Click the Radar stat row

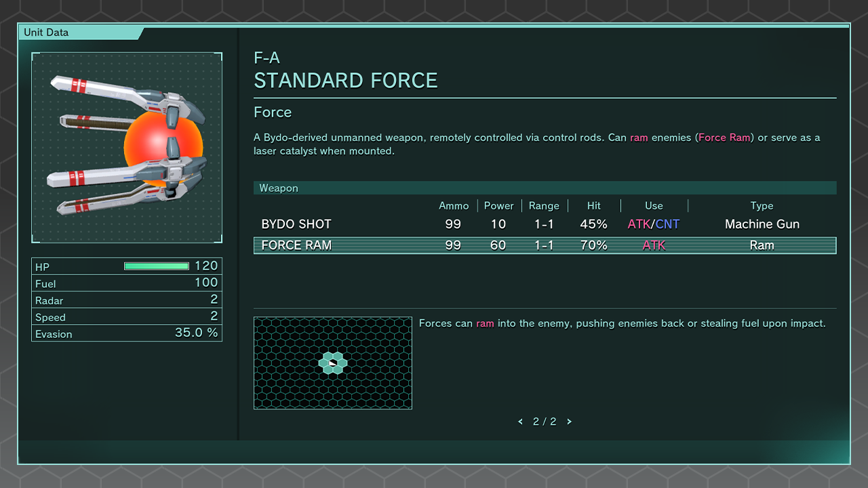[127, 300]
